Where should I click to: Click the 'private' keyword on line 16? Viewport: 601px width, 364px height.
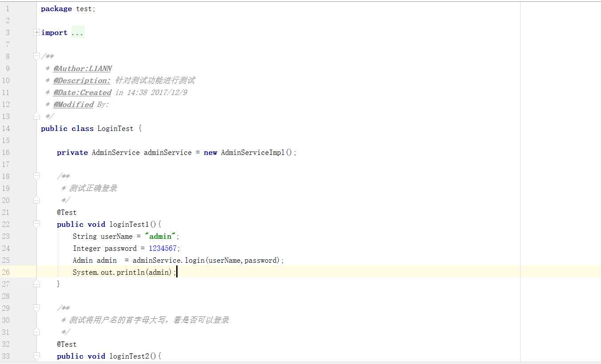pos(72,152)
